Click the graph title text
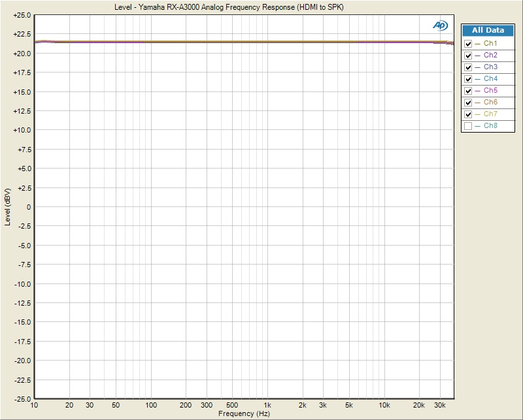The height and width of the screenshot is (420, 523). [x=229, y=7]
